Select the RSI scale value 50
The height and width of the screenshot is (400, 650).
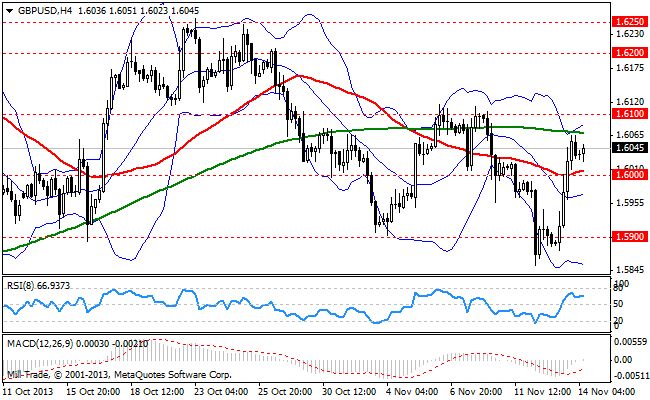pyautogui.click(x=618, y=304)
